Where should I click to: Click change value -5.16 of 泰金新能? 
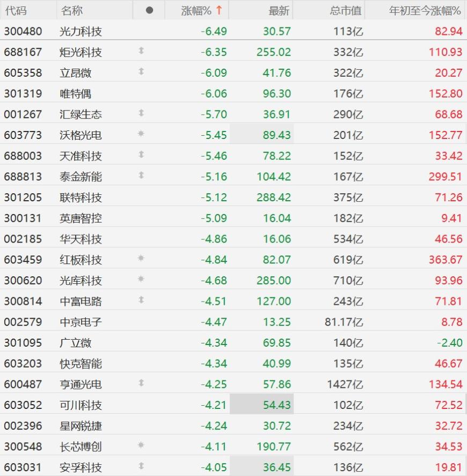pos(214,177)
